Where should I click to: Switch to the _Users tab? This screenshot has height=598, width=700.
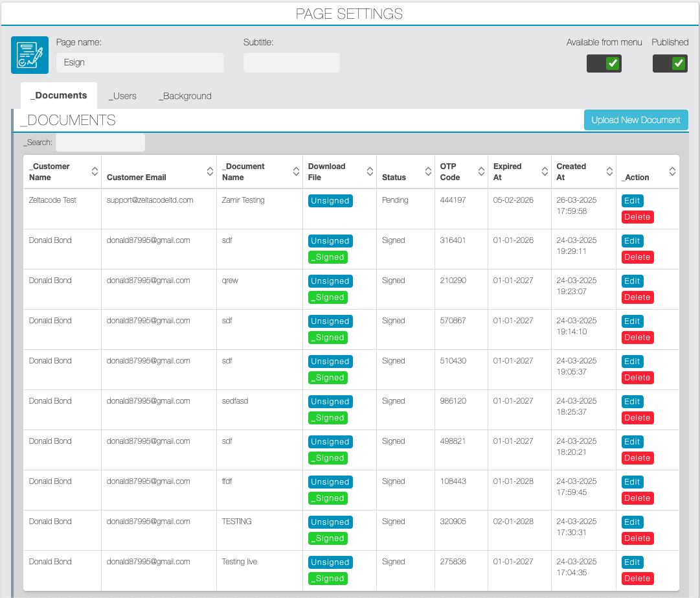click(122, 96)
